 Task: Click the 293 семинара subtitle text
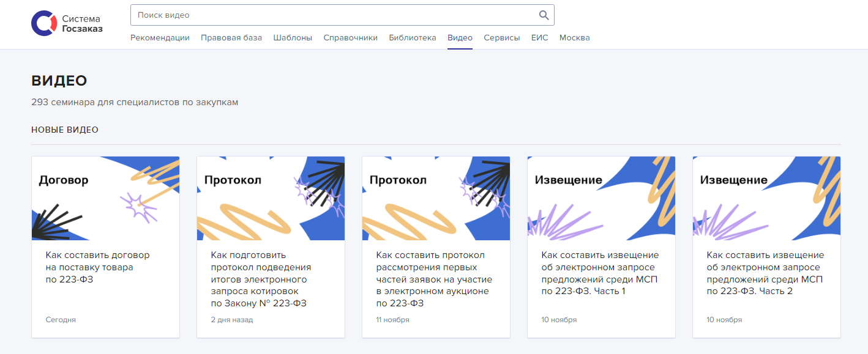[135, 102]
